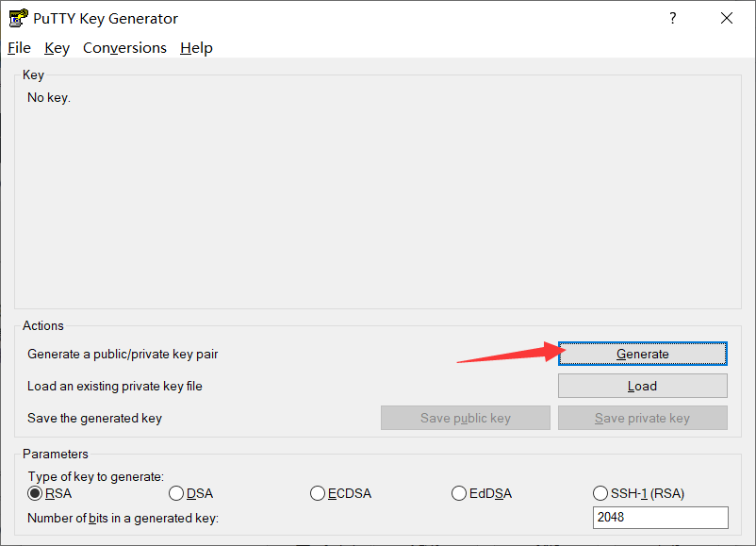Choose the DSA key type option
Screen dimensions: 756x546
coord(176,493)
